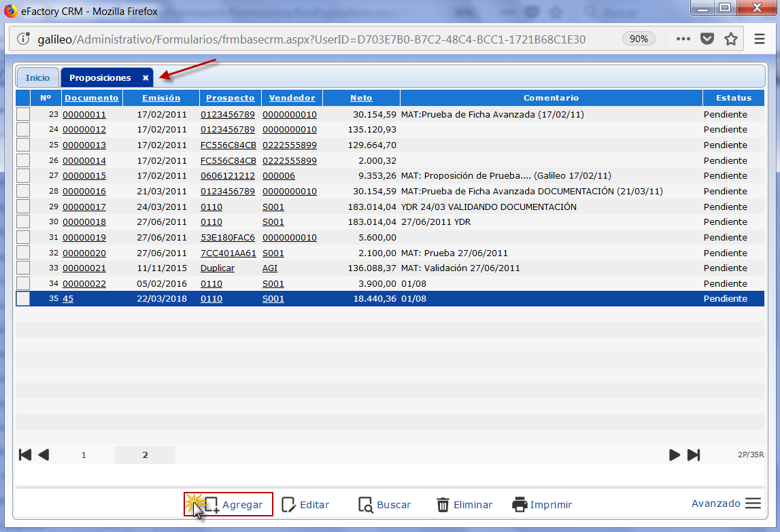Go to the last page arrow
Viewport: 780px width, 532px height.
[694, 455]
